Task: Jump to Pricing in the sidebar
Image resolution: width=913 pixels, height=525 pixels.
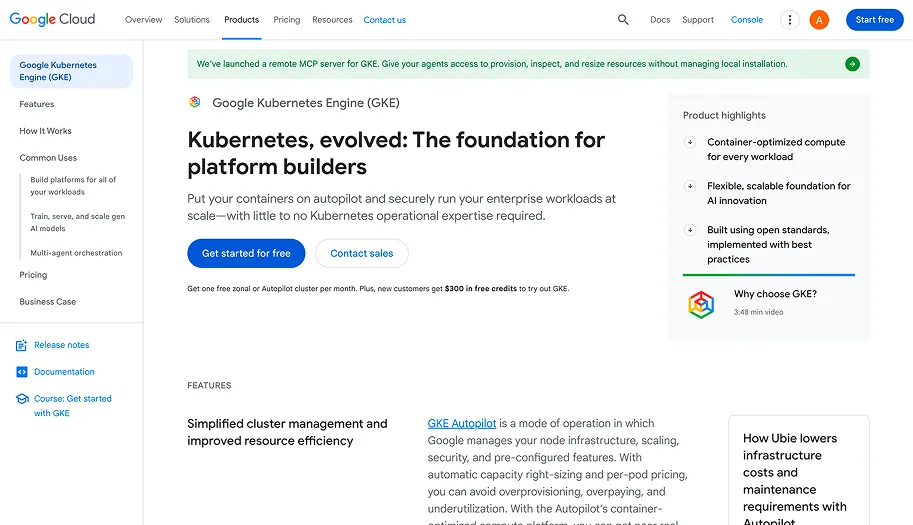Action: click(33, 275)
